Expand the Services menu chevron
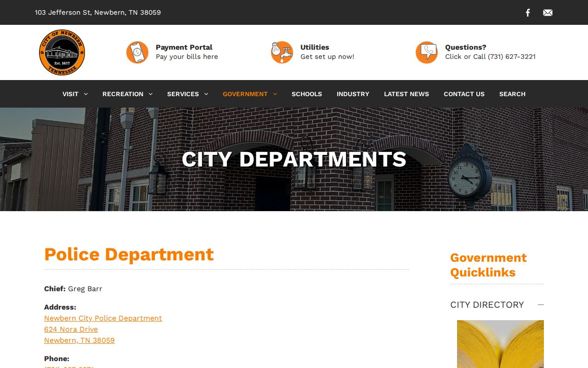 206,94
